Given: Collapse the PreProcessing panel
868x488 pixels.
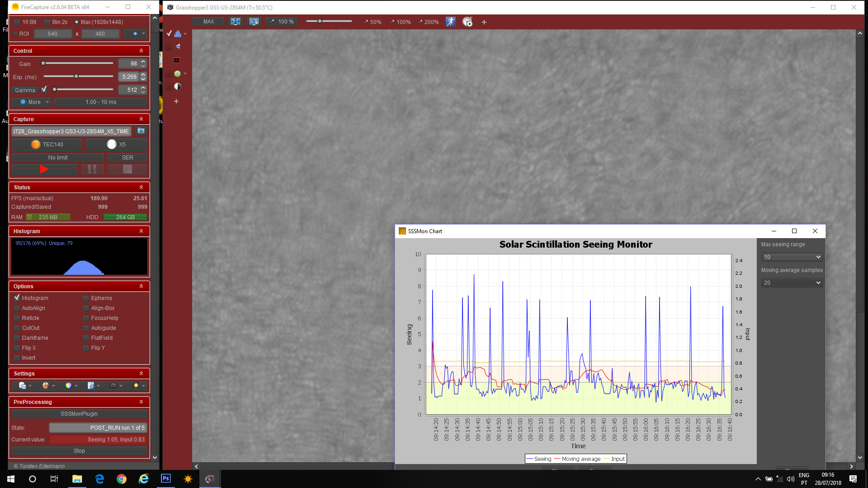Looking at the screenshot, I should pos(141,402).
